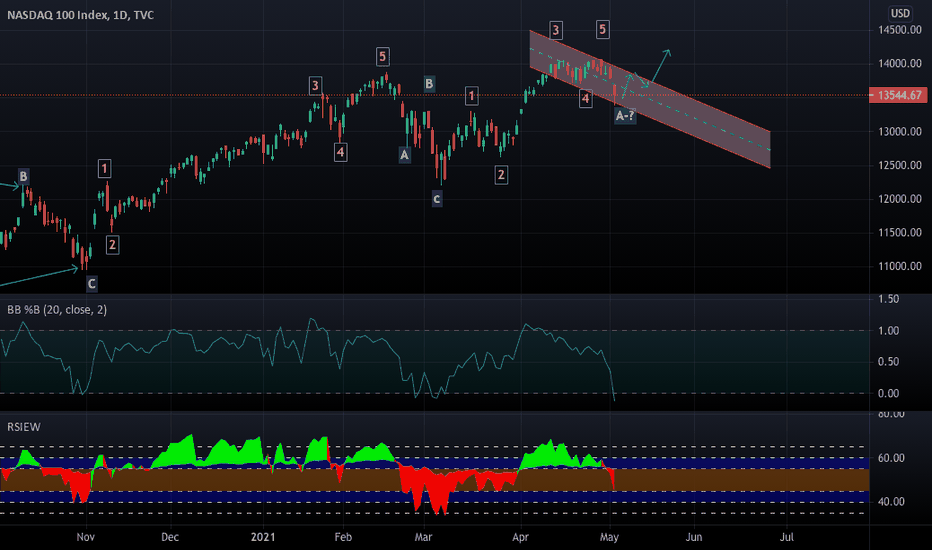Click the NASDAQ 100 Index chart title
Viewport: 932px width, 550px height.
pyautogui.click(x=80, y=15)
